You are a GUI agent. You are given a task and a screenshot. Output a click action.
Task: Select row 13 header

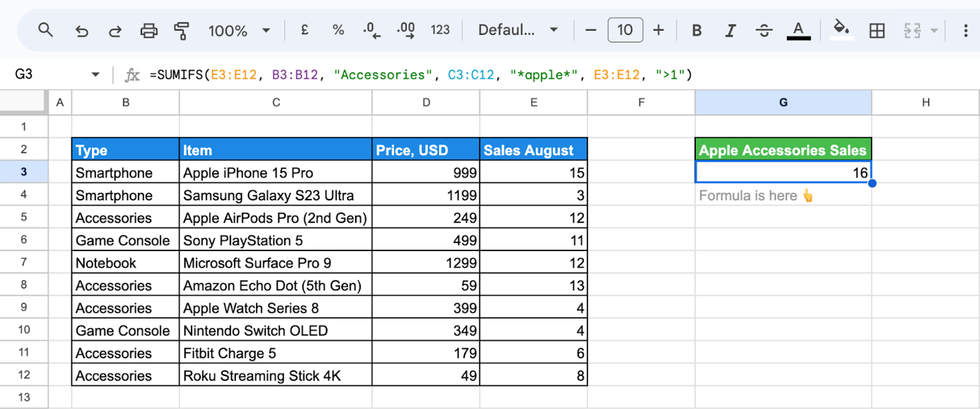point(24,398)
